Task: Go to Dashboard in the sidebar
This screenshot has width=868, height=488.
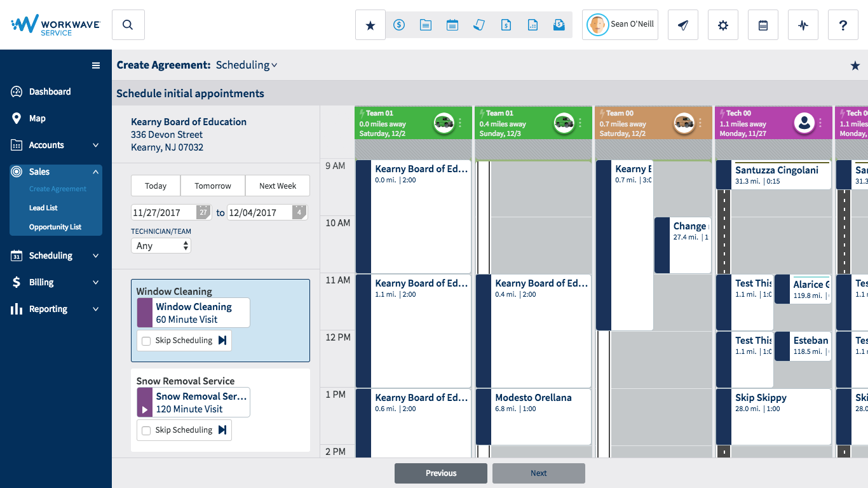Action: [50, 91]
